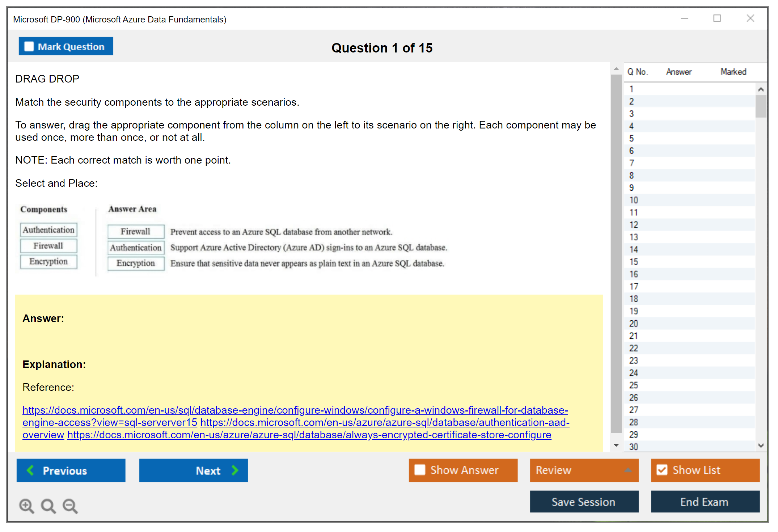Click the Previous button's left chevron
The width and height of the screenshot is (778, 532).
[x=30, y=470]
